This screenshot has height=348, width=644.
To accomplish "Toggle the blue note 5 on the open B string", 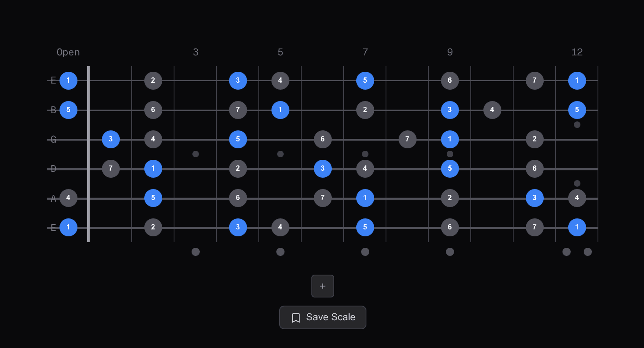I will [68, 110].
